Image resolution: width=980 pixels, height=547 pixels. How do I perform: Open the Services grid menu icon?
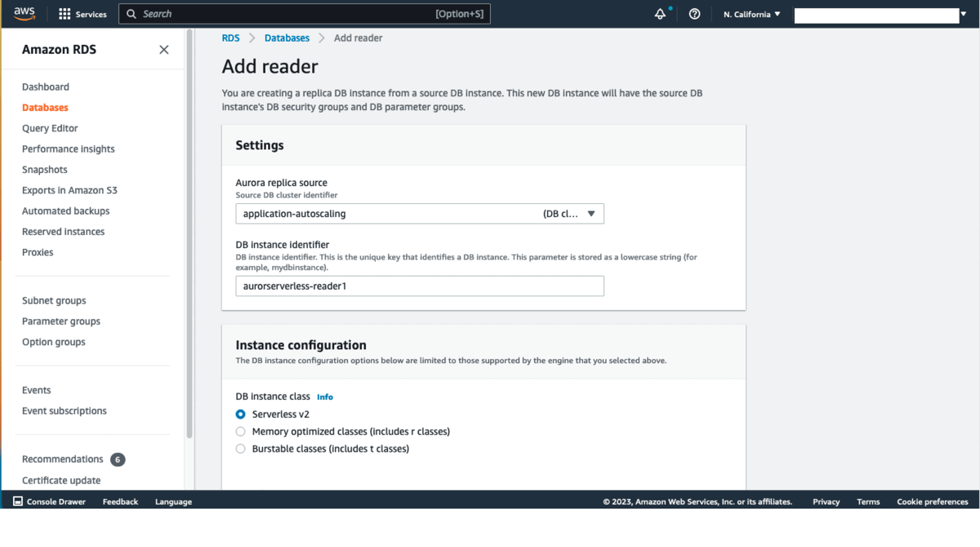[65, 14]
